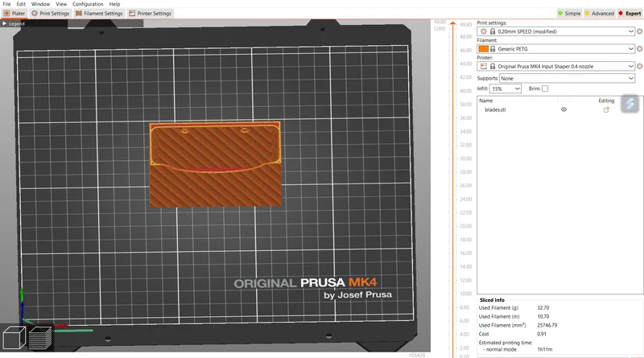Click the Filament Settings tab spool icon
644x358 pixels.
coord(78,13)
